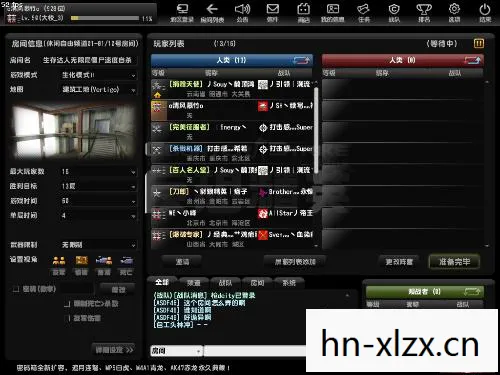
Task: Click the Vertigo map preview thumbnail
Action: tap(73, 131)
